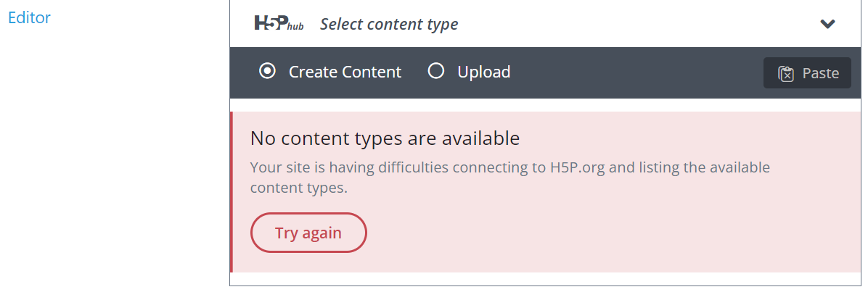Select the Upload radio button
The image size is (868, 300).
pyautogui.click(x=436, y=71)
